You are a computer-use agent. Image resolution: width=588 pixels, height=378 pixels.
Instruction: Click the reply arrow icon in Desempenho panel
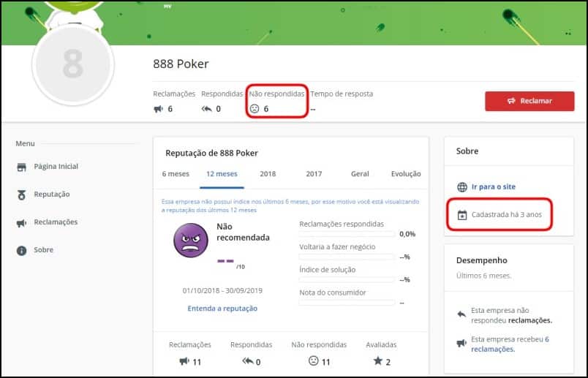click(x=461, y=314)
